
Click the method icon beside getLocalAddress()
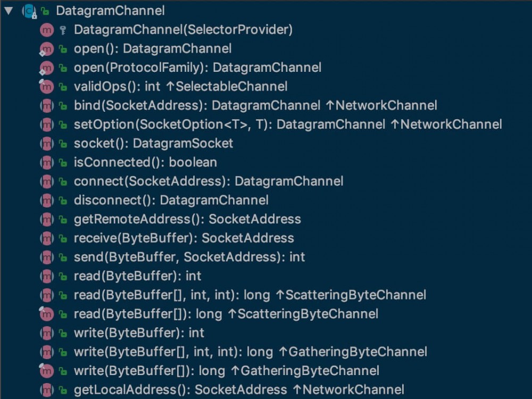[46, 389]
